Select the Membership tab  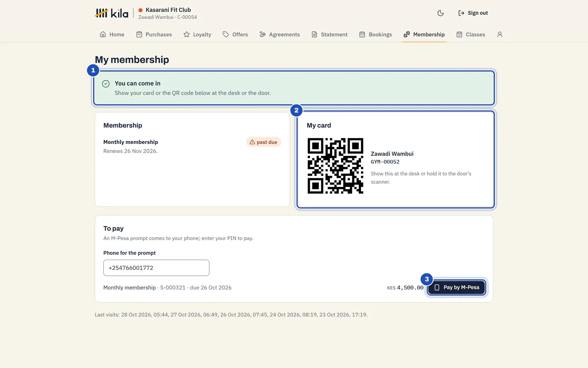[424, 34]
